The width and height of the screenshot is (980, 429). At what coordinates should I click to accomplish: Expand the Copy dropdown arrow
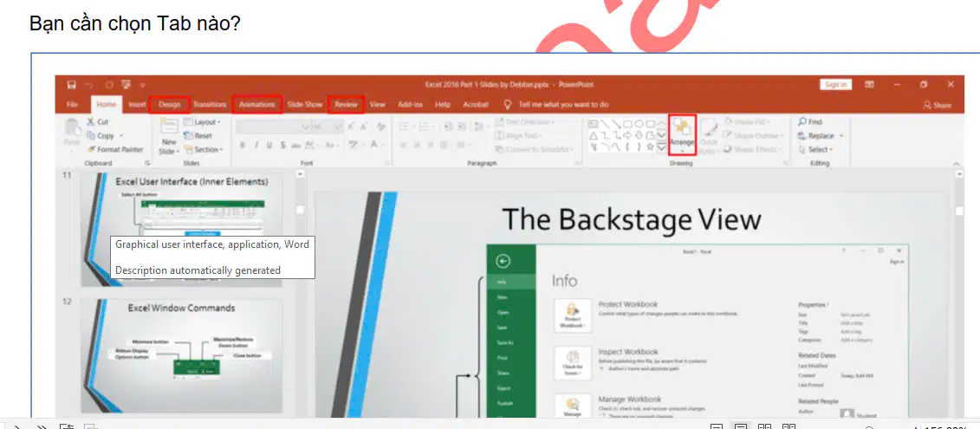pyautogui.click(x=121, y=136)
